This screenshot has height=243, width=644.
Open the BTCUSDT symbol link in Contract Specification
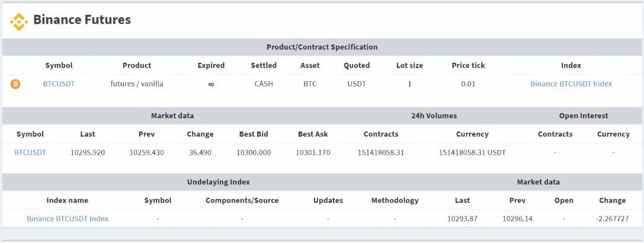pos(59,84)
